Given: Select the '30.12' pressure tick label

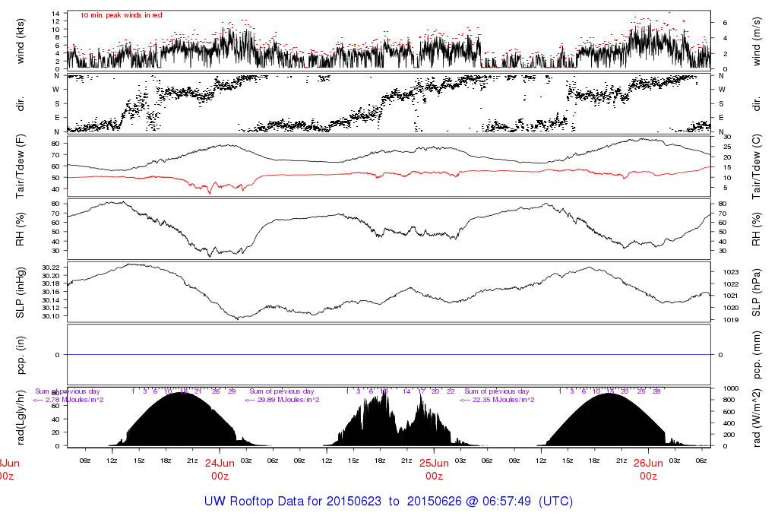Looking at the screenshot, I should [51, 309].
